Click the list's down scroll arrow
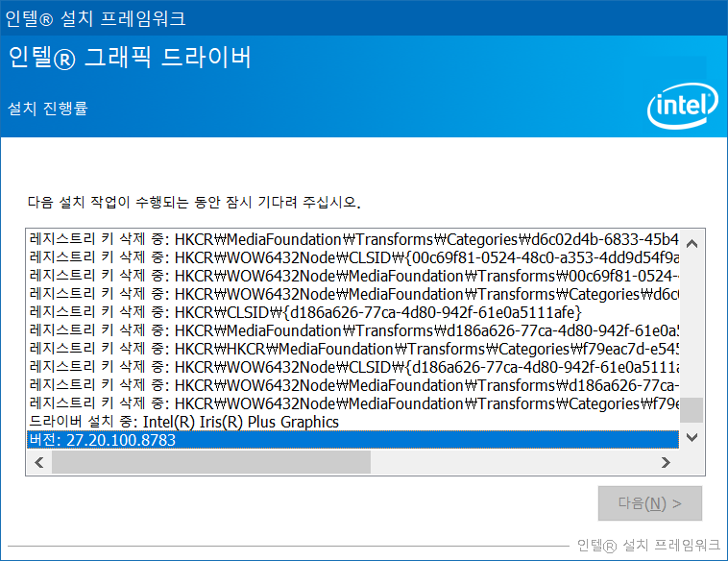The width and height of the screenshot is (728, 561). 692,437
